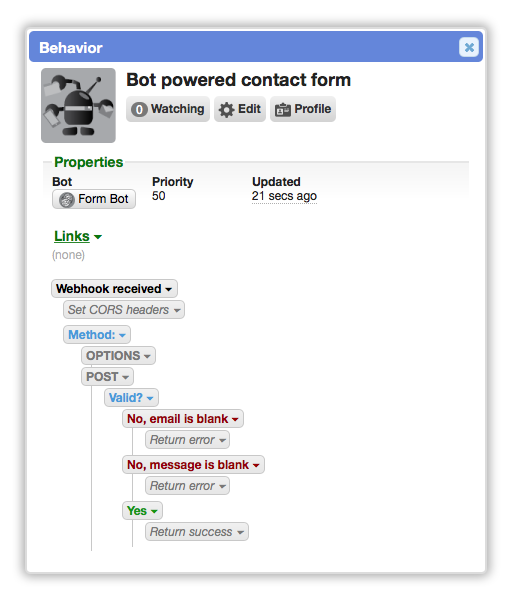Open the Webhook received trigger menu
This screenshot has height=603, width=523.
point(114,288)
